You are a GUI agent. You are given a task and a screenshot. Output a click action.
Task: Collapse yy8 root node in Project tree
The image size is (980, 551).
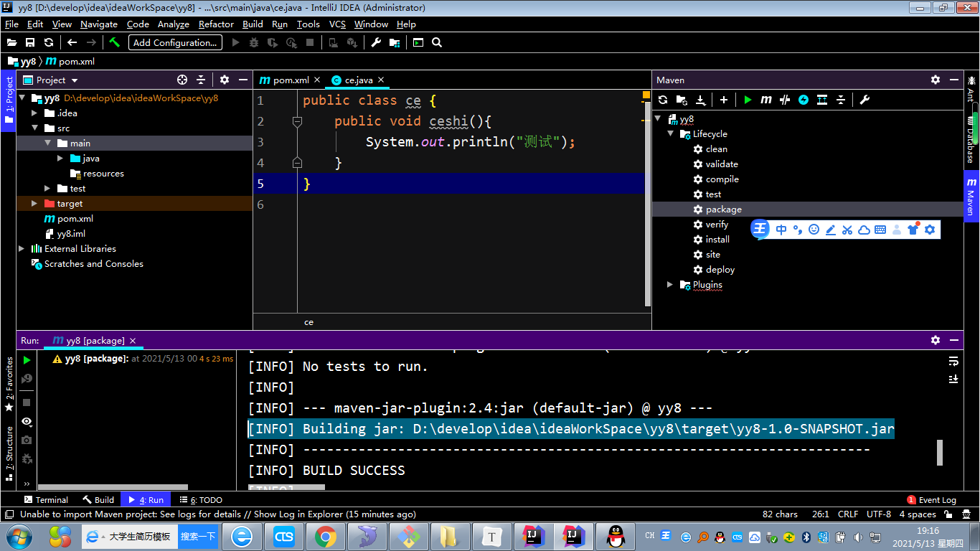22,98
